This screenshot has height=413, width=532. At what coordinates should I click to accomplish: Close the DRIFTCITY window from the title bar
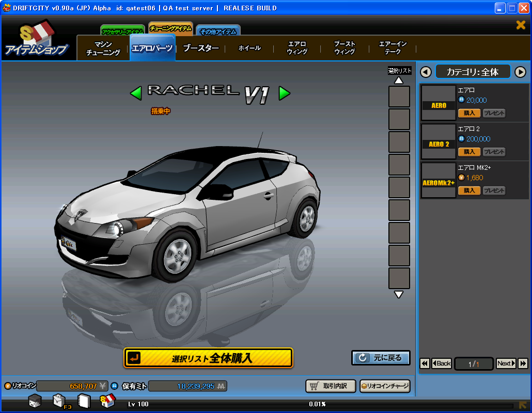point(524,8)
